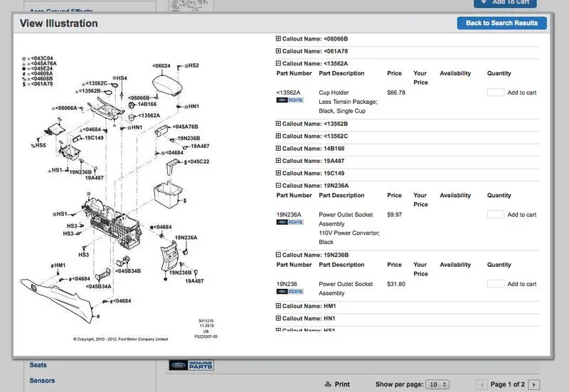Open Sensors category in sidebar
Image resolution: width=569 pixels, height=392 pixels.
(x=42, y=381)
